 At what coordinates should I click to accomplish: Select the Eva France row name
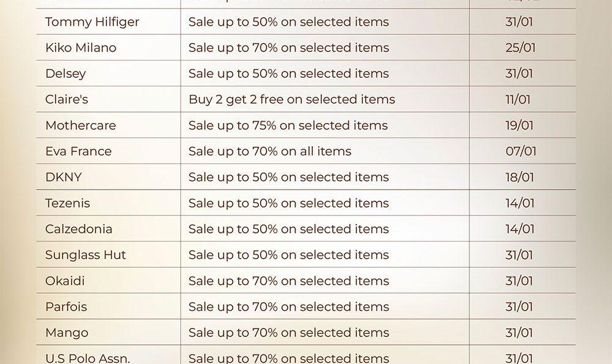[78, 151]
